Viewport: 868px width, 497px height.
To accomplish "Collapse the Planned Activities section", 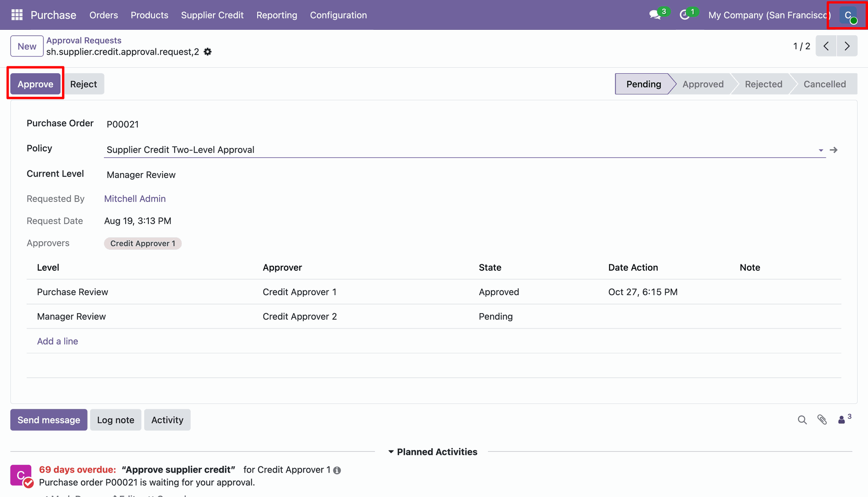I will [x=433, y=452].
